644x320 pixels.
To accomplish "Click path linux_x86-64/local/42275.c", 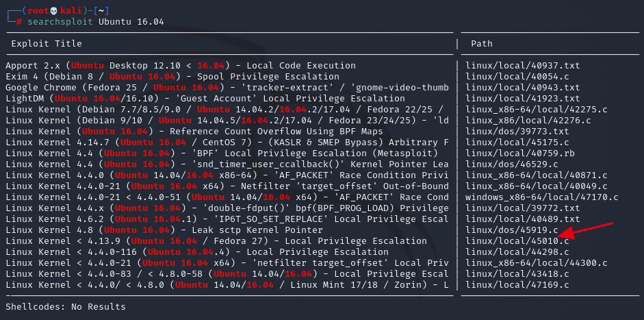I will click(x=536, y=110).
